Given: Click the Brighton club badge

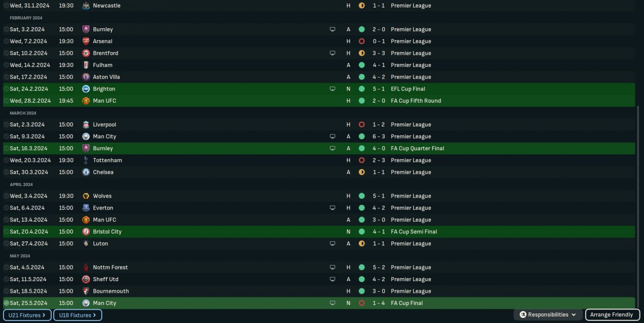Looking at the screenshot, I should 86,89.
